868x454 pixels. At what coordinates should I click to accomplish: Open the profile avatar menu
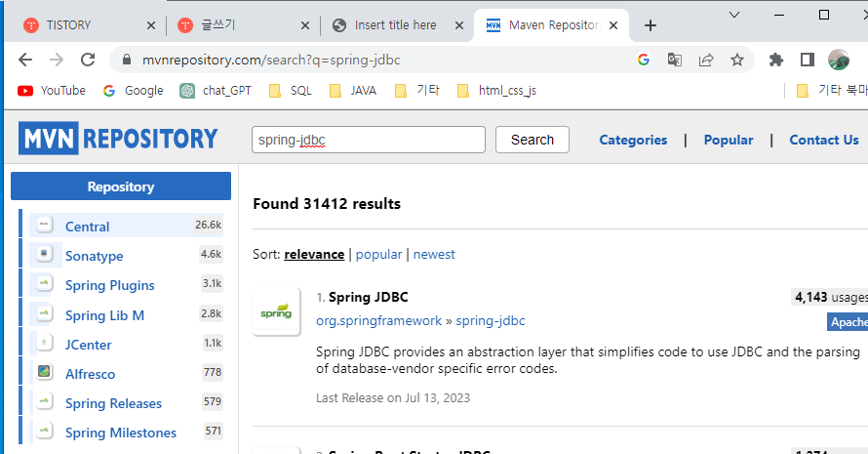[x=839, y=60]
